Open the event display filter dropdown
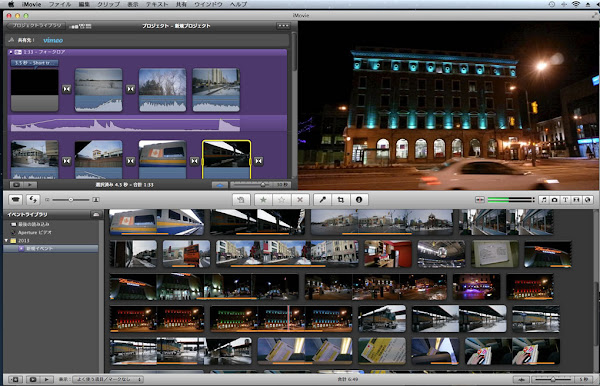This screenshot has height=386, width=600. tap(108, 379)
